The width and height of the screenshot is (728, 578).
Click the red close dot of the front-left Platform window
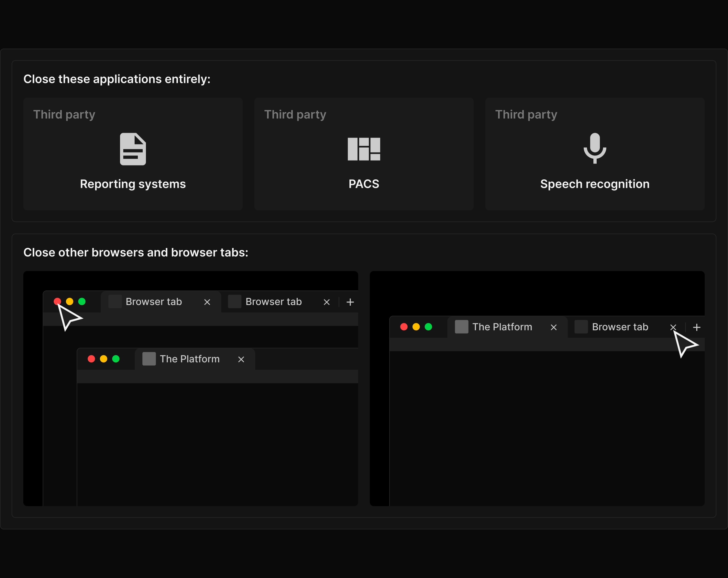click(x=91, y=359)
